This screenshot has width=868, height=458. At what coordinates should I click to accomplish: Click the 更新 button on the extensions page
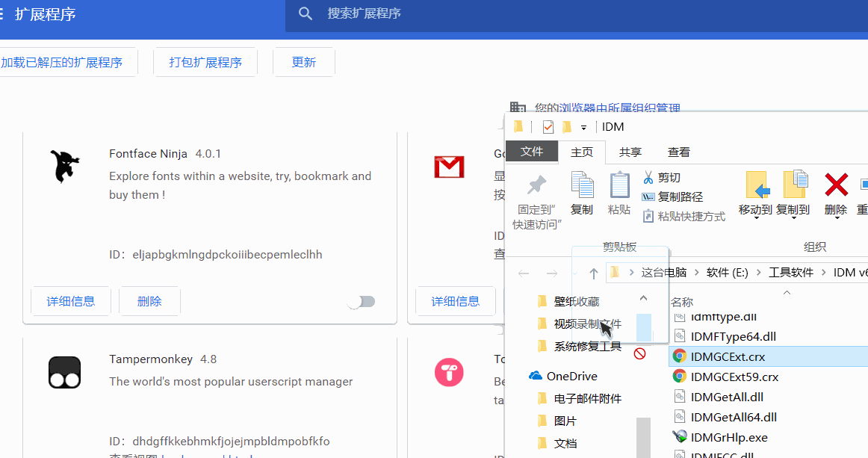(x=303, y=62)
